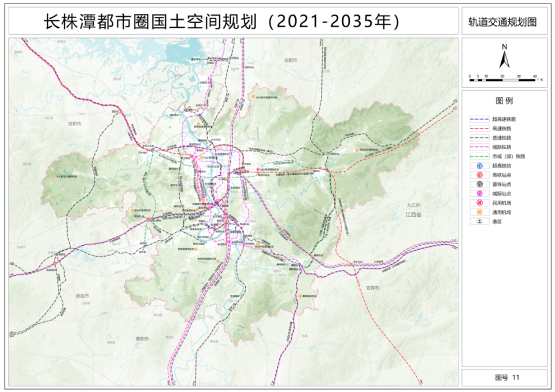Screen dimensions: 555x392
Task: Click the north arrow compass symbol
Action: 504,57
